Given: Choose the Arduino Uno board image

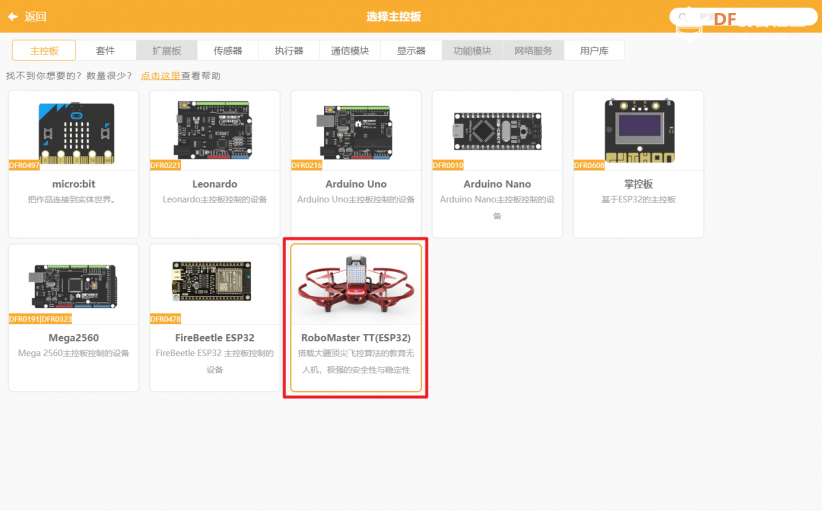Looking at the screenshot, I should tap(355, 132).
